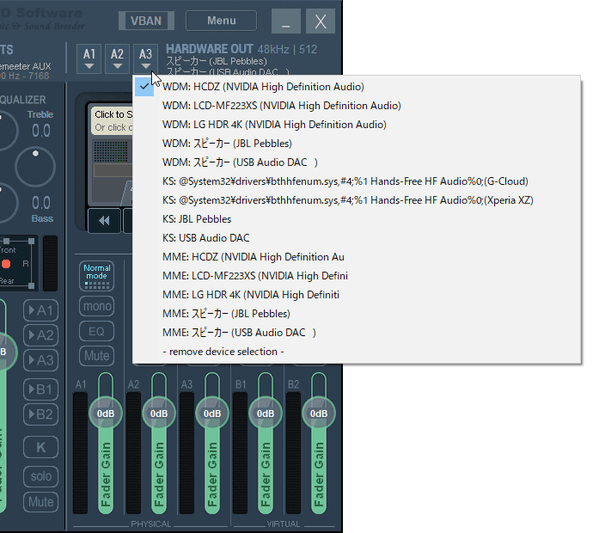This screenshot has width=593, height=533.
Task: Click the A2 bus fader gain knob
Action: click(x=159, y=413)
